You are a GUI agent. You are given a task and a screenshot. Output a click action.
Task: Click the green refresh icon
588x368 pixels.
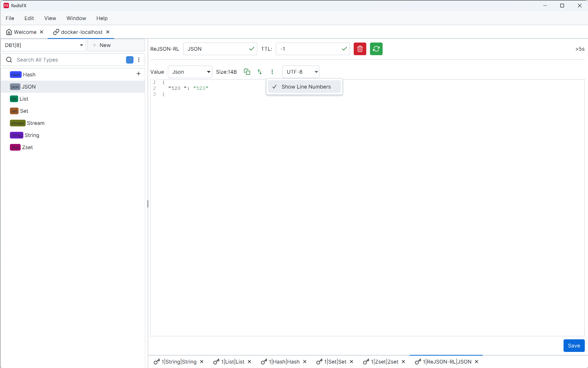tap(376, 49)
